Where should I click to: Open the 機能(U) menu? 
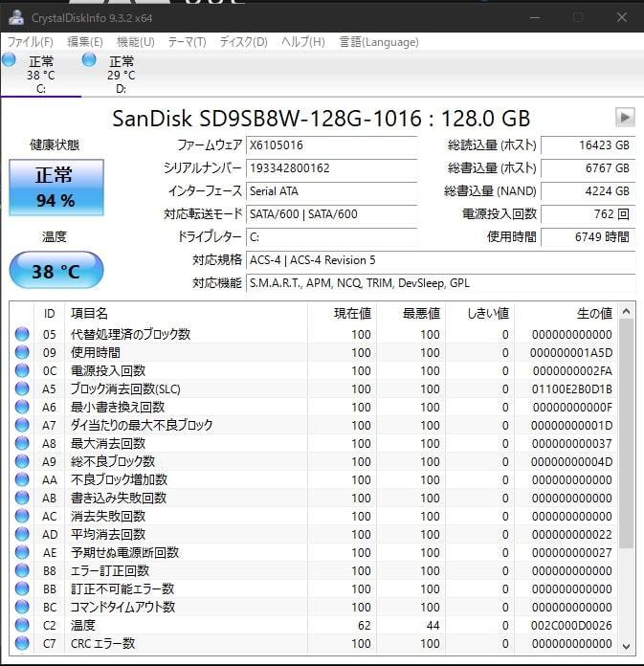click(x=136, y=42)
